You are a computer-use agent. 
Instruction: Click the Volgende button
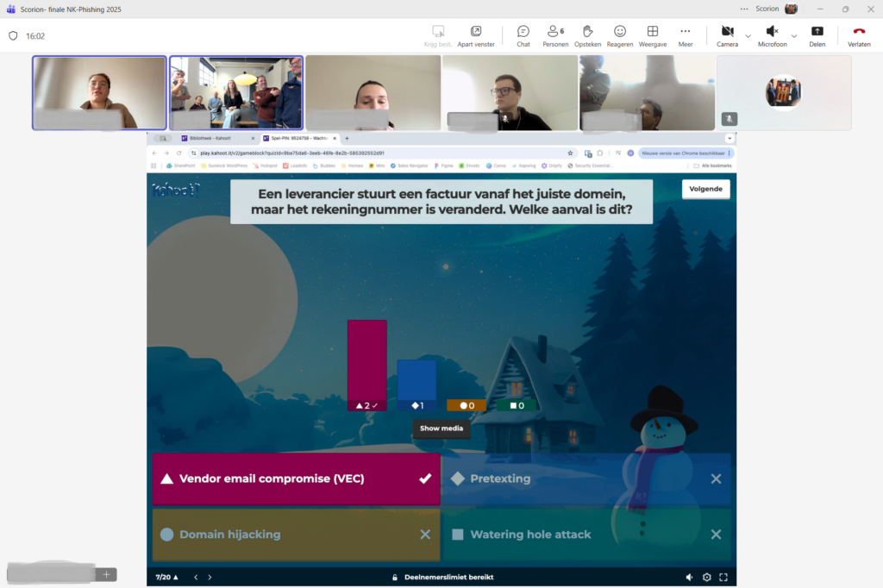point(705,189)
